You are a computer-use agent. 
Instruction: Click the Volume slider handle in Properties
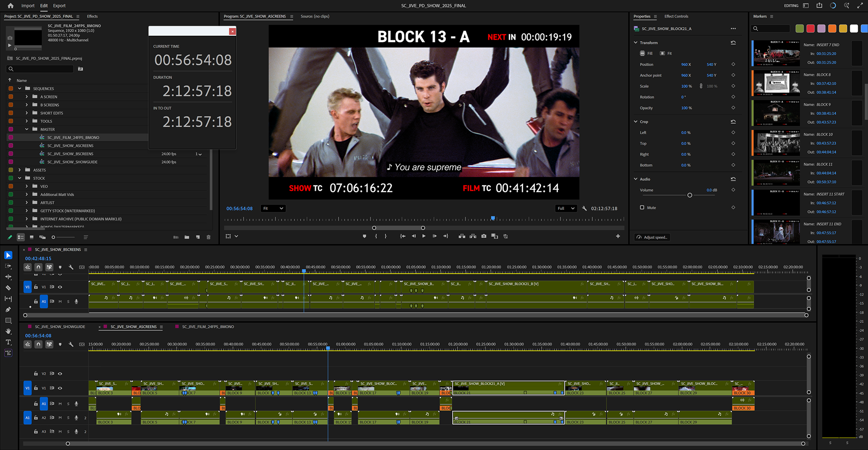coord(689,195)
